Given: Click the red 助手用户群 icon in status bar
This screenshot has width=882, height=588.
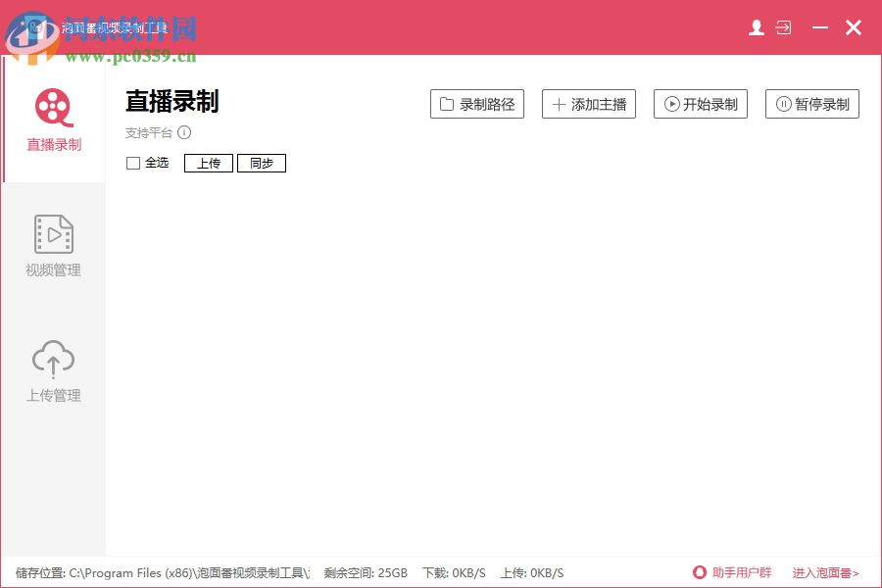Looking at the screenshot, I should [699, 572].
